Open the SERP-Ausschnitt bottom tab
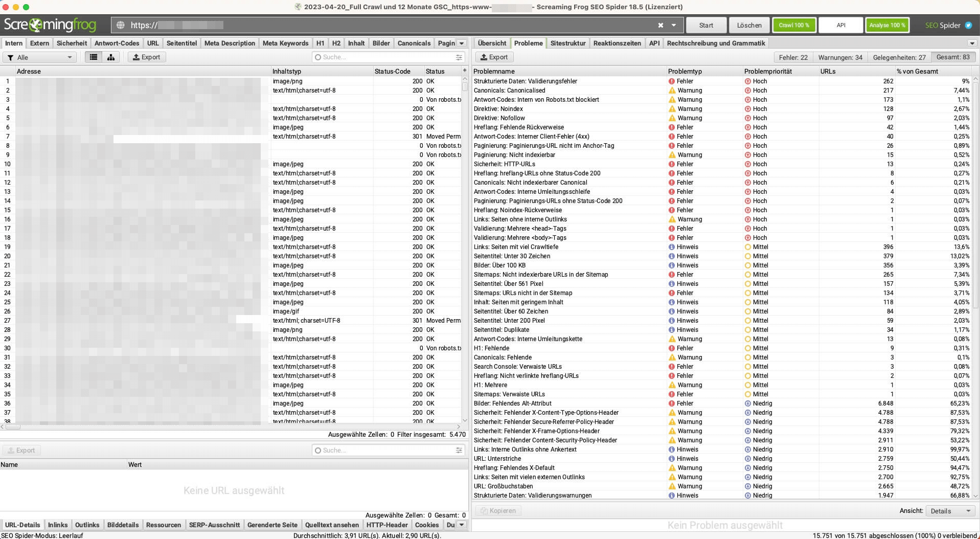Viewport: 980px width, 539px height. pos(214,525)
